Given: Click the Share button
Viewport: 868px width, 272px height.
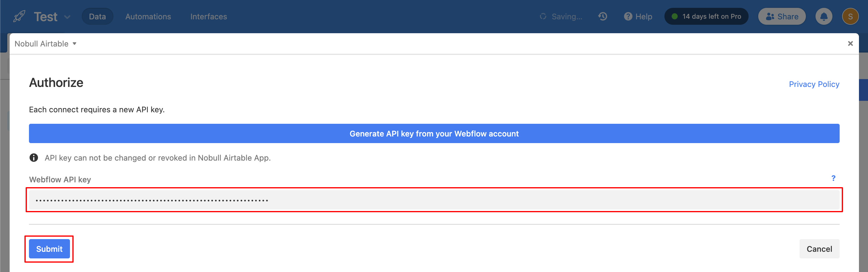Looking at the screenshot, I should (782, 17).
